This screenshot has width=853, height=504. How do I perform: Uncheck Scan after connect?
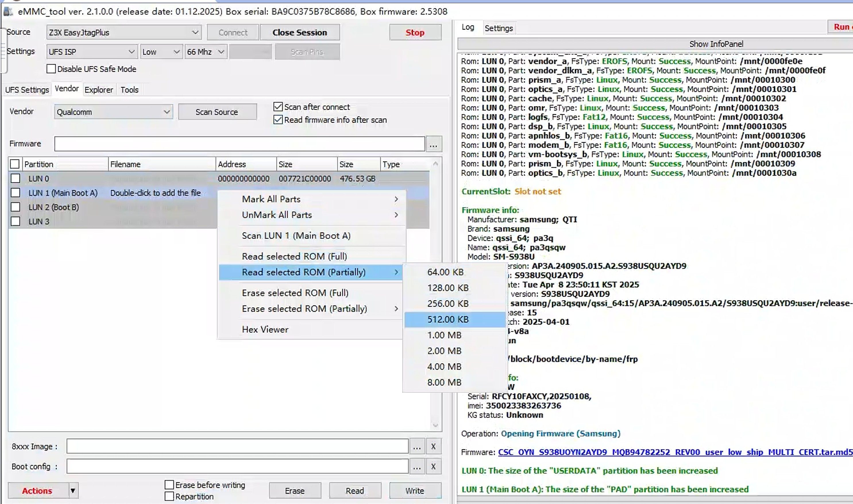tap(278, 107)
